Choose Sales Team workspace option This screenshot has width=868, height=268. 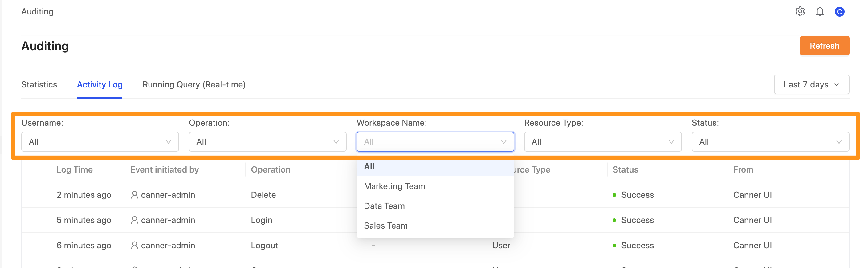435,225
